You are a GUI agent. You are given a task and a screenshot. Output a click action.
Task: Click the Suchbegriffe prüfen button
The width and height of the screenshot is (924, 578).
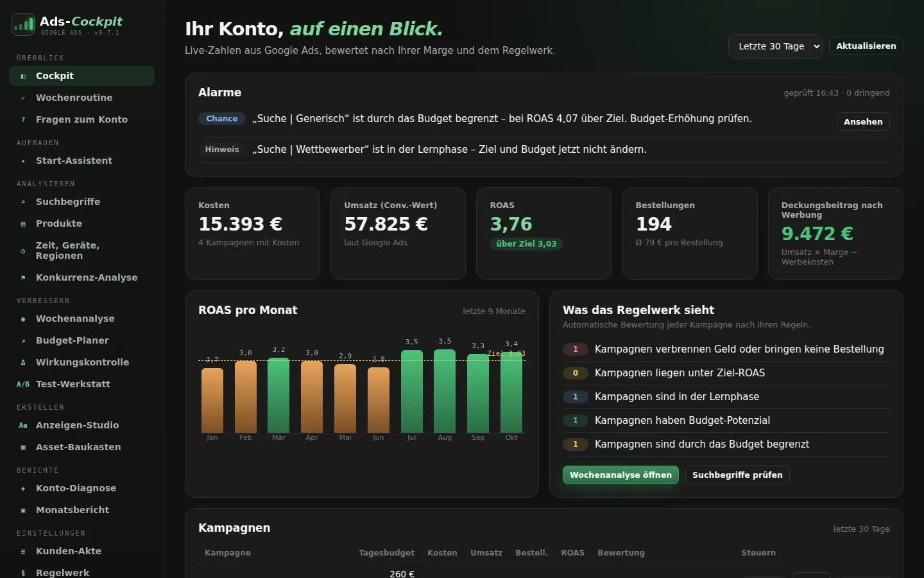tap(737, 475)
